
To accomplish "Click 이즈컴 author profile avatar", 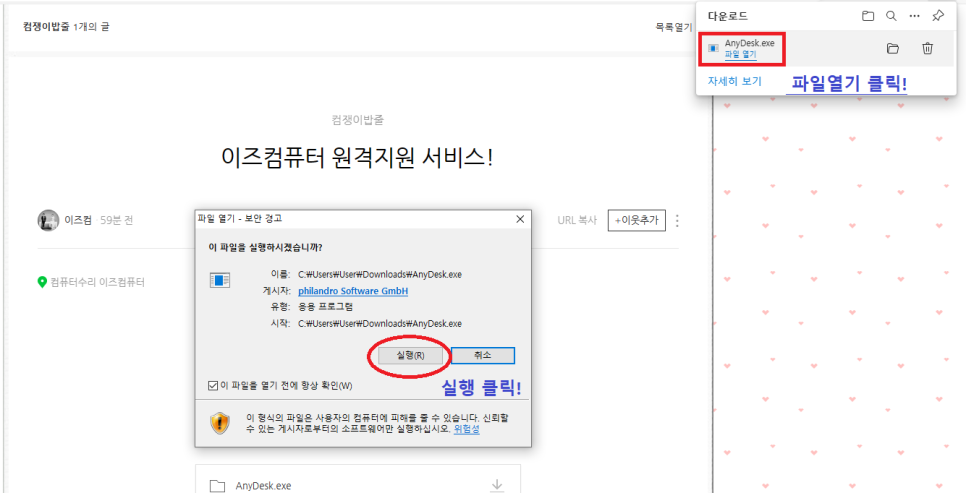I will pos(48,220).
